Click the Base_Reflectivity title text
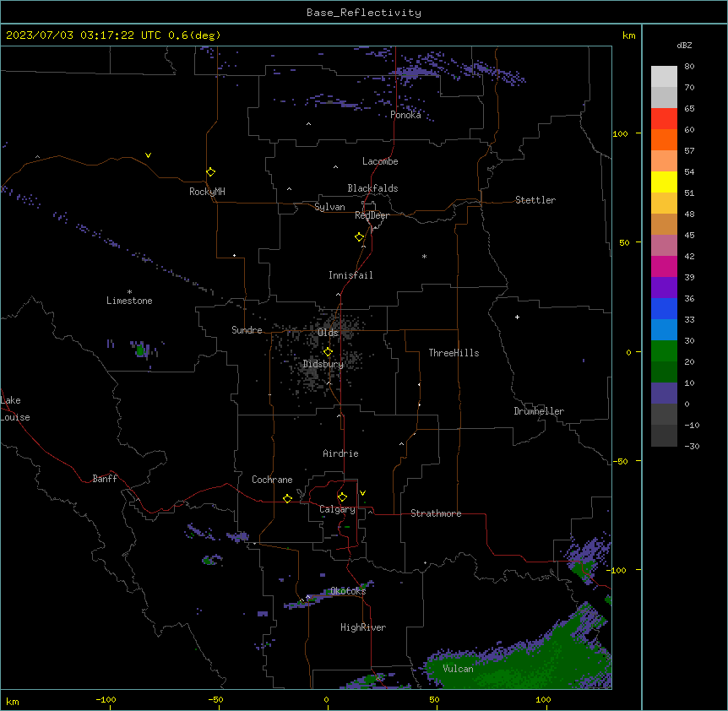The image size is (728, 711). tap(364, 13)
